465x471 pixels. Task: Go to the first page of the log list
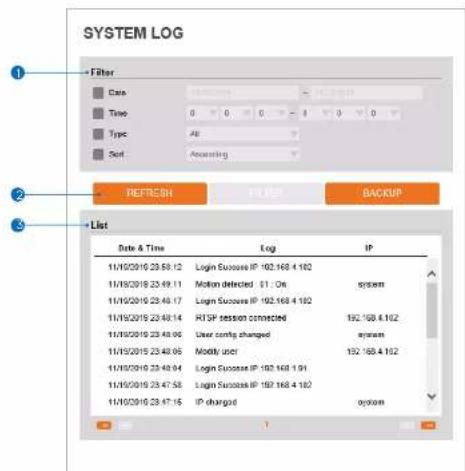coord(104,425)
